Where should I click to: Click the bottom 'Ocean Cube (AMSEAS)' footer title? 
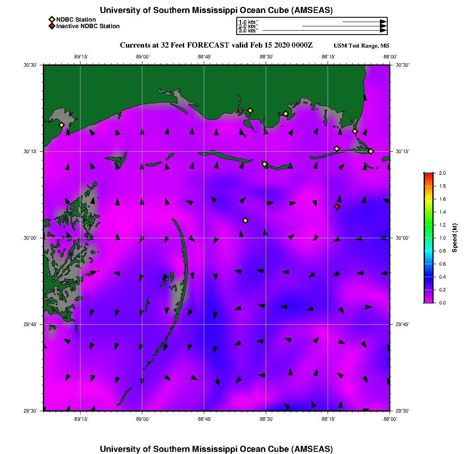point(216,448)
